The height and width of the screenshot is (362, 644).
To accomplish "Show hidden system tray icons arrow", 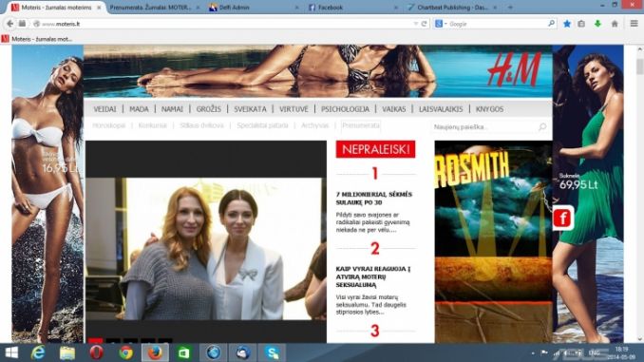I will click(x=533, y=352).
